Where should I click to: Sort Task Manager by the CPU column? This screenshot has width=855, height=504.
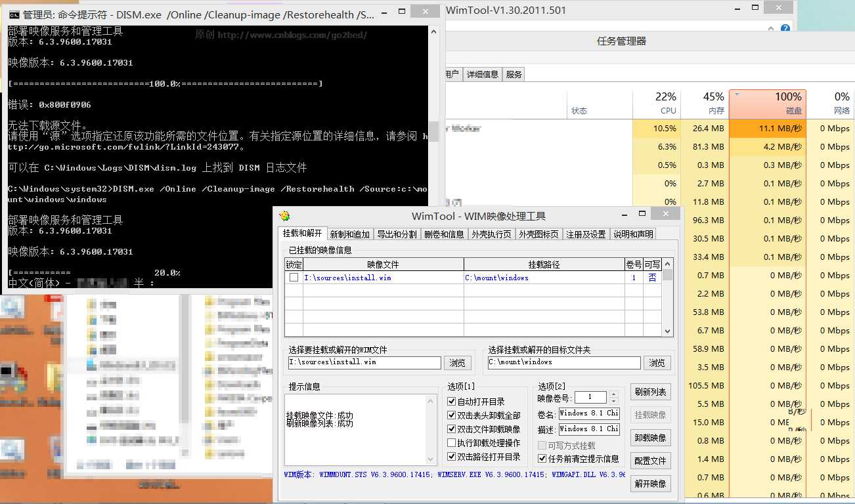[x=657, y=104]
